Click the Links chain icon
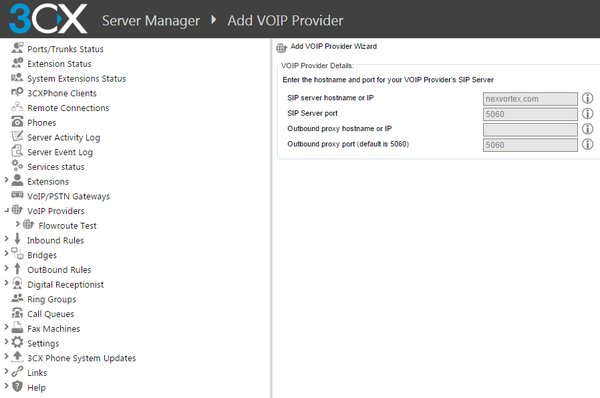Image resolution: width=600 pixels, height=398 pixels. (17, 372)
